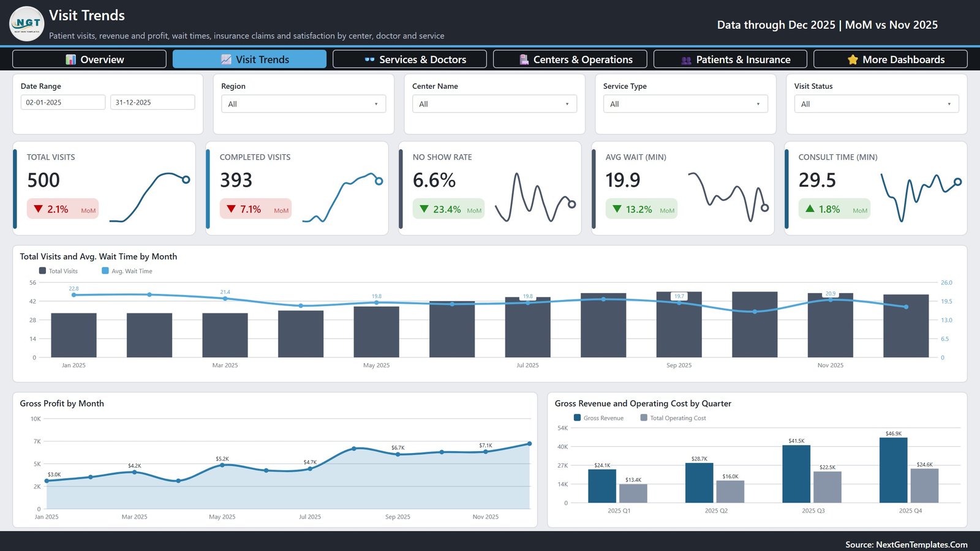This screenshot has width=980, height=551.
Task: Click the 2025 Q4 Operating Cost bar
Action: [924, 485]
